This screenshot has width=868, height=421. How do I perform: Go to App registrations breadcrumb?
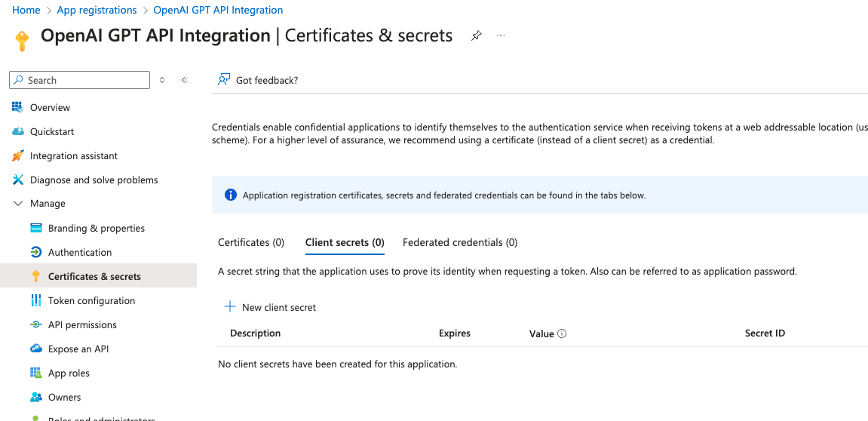[x=97, y=10]
